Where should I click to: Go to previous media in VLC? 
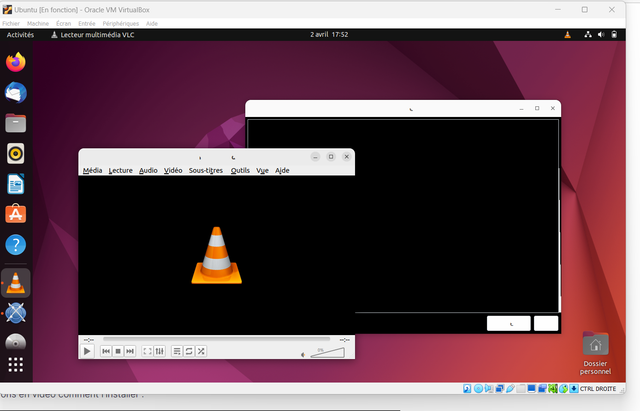tap(106, 351)
